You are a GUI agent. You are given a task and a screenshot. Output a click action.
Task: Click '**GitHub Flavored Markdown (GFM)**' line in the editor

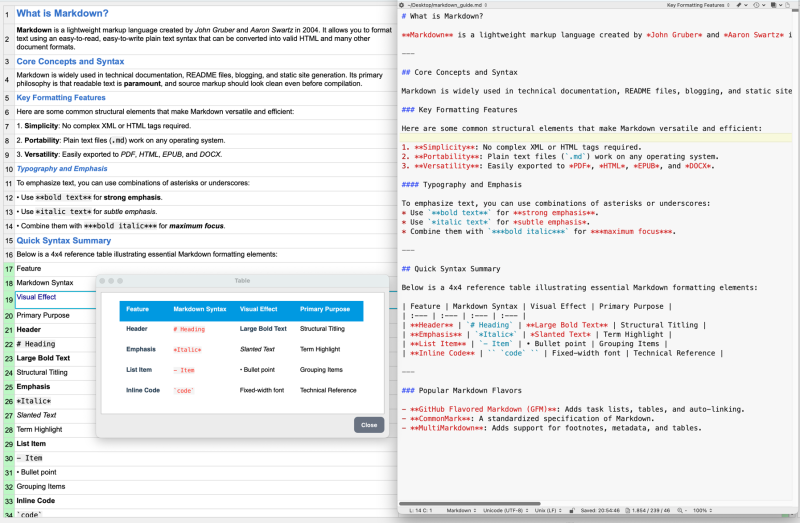click(x=573, y=409)
